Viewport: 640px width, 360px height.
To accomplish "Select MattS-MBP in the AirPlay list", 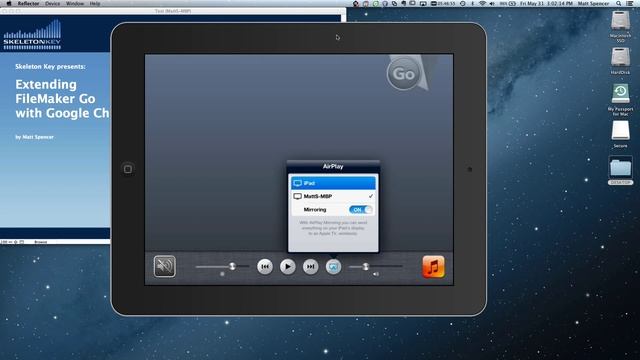I will click(x=333, y=196).
